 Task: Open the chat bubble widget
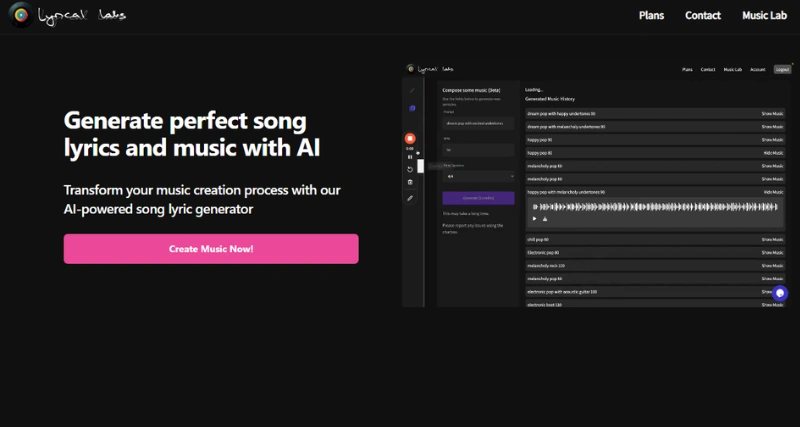pos(780,294)
